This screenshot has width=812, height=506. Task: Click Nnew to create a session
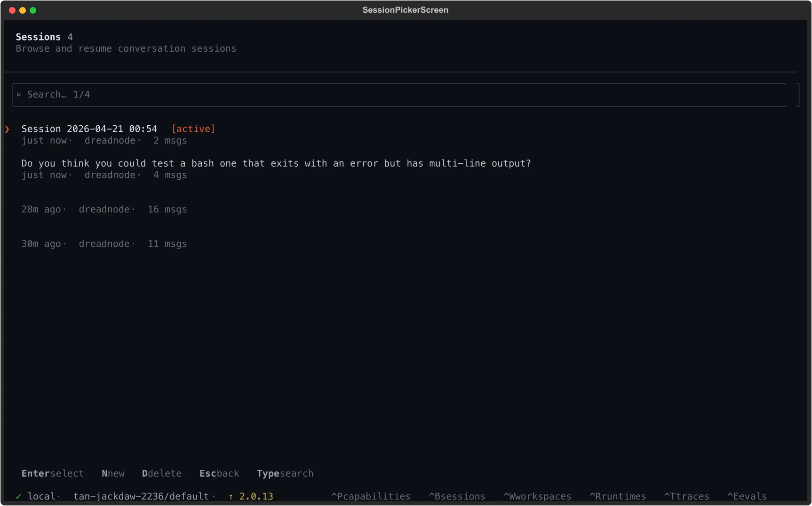tap(113, 474)
